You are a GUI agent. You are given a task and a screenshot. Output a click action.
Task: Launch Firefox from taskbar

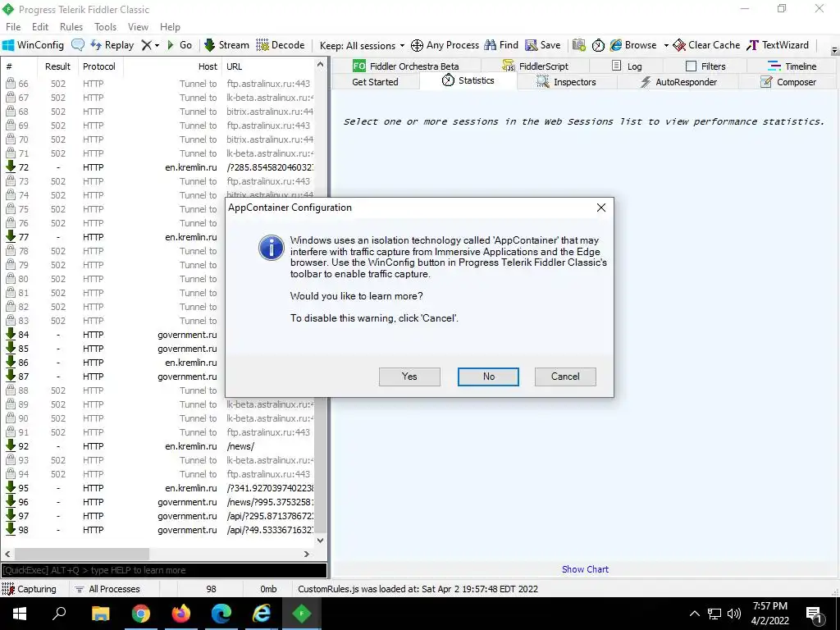pyautogui.click(x=181, y=614)
